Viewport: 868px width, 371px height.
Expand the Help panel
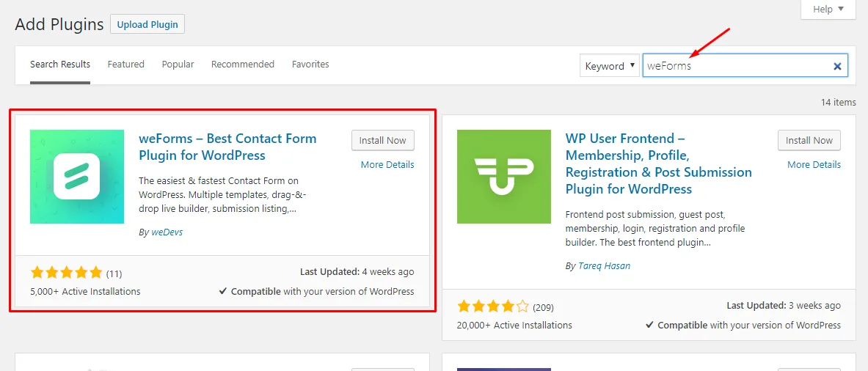click(x=828, y=9)
